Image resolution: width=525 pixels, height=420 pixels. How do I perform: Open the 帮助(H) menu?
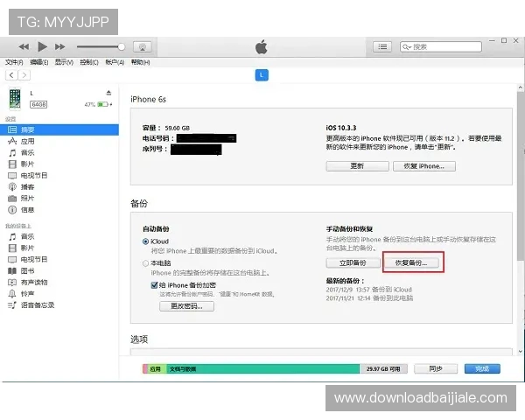[x=140, y=62]
